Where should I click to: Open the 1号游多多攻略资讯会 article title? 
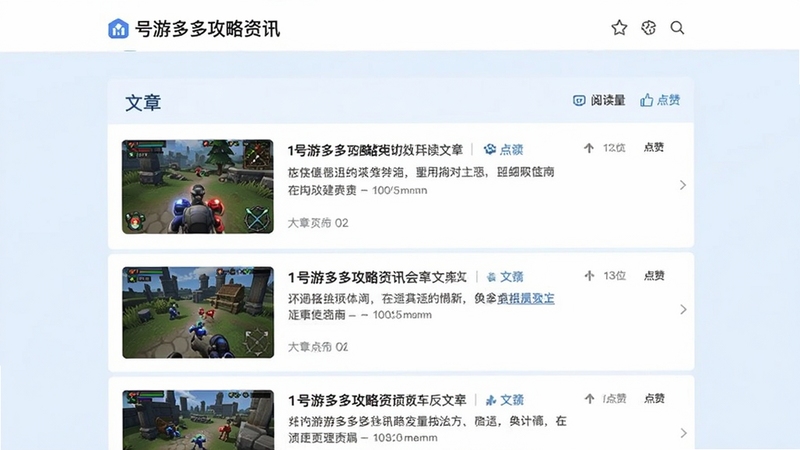[x=377, y=277]
